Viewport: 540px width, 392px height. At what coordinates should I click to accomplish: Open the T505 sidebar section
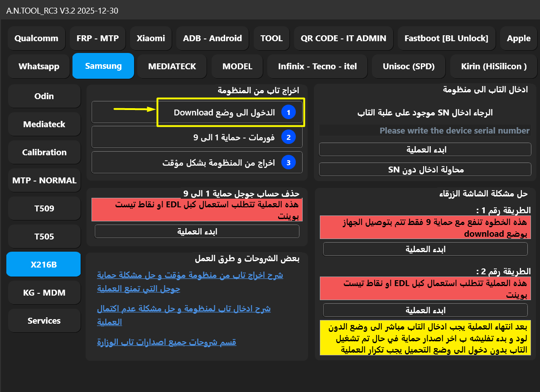point(44,236)
